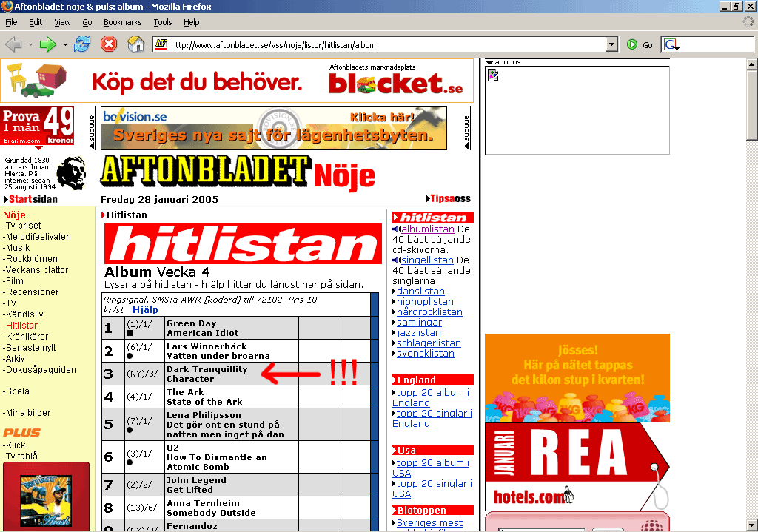Image resolution: width=758 pixels, height=532 pixels.
Task: Click the red Stop loading icon
Action: 109,44
